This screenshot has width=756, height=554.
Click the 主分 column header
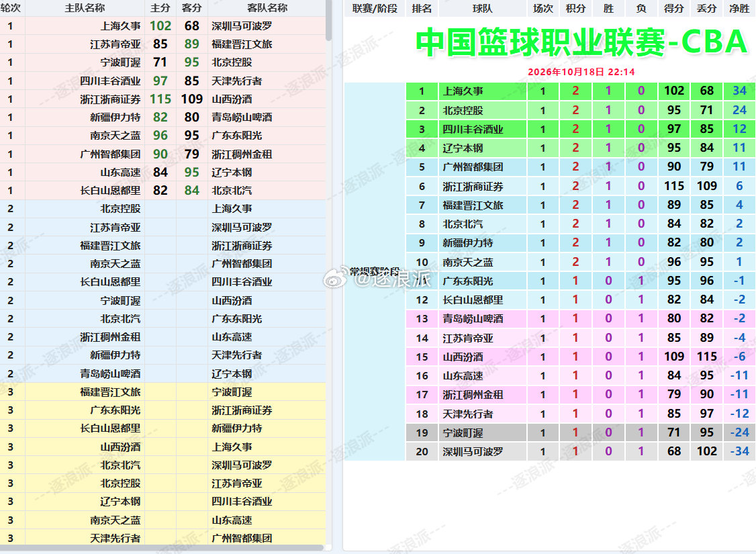click(160, 8)
